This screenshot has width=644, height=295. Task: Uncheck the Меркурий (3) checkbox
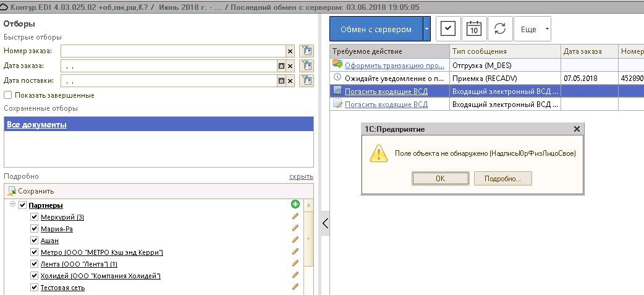tap(35, 217)
